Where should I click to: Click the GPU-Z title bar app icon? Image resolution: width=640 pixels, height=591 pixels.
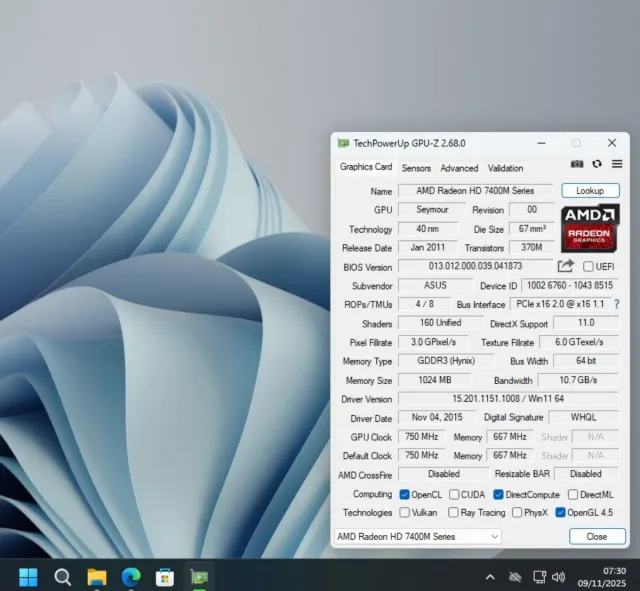343,143
